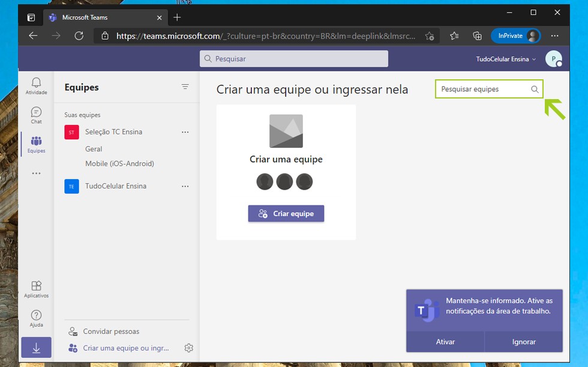Click the sidebar more apps ellipsis
The image size is (588, 367).
(x=36, y=174)
